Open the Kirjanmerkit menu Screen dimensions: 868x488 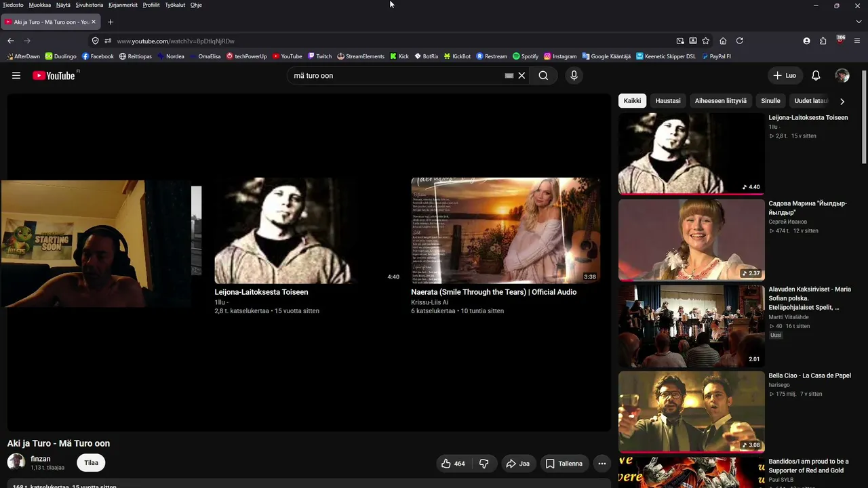point(123,5)
